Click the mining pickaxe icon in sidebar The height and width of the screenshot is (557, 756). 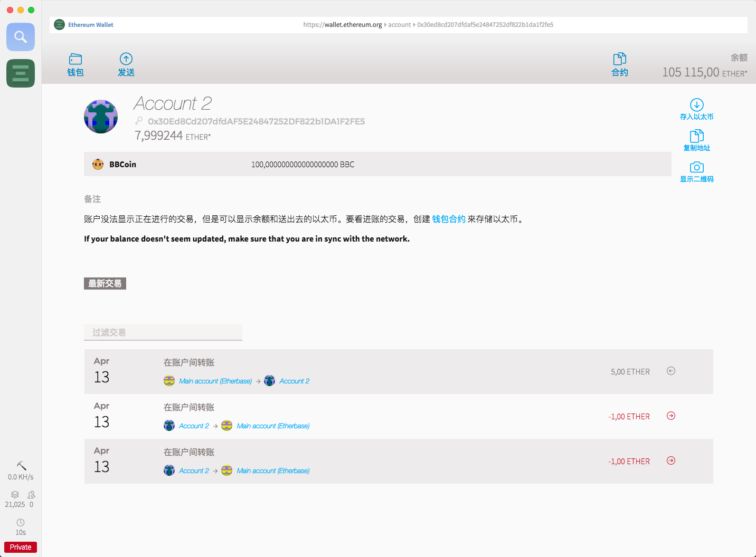[21, 465]
